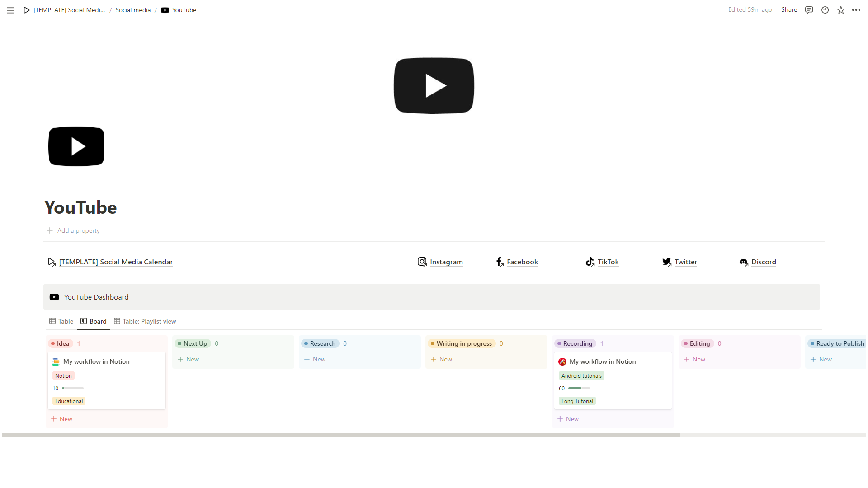Open the sidebar hamburger menu
The width and height of the screenshot is (868, 488).
pos(11,10)
